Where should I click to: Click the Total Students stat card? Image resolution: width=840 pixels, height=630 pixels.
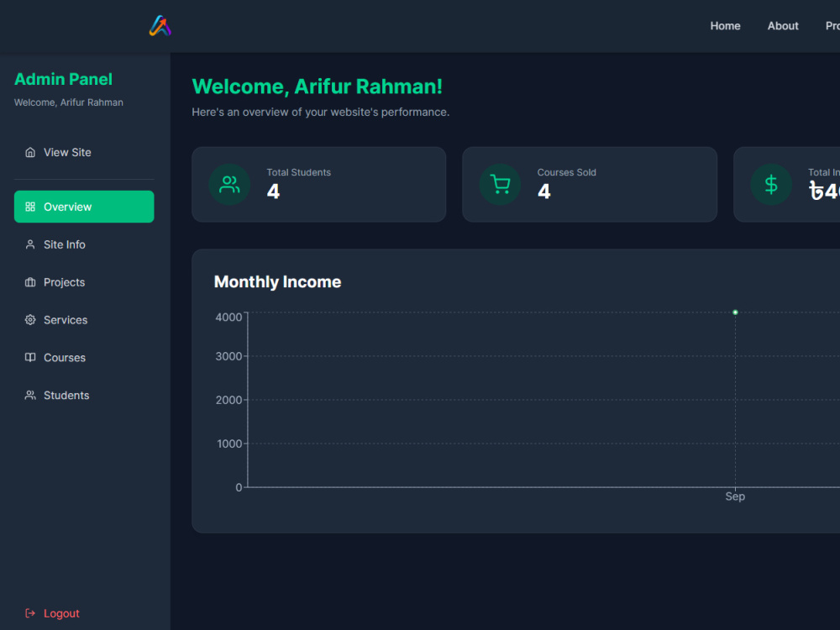point(318,184)
